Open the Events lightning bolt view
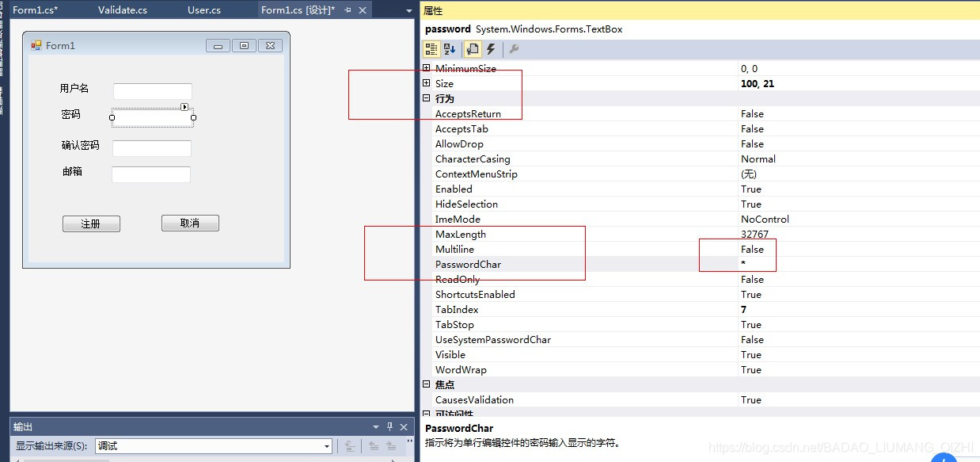 tap(491, 49)
